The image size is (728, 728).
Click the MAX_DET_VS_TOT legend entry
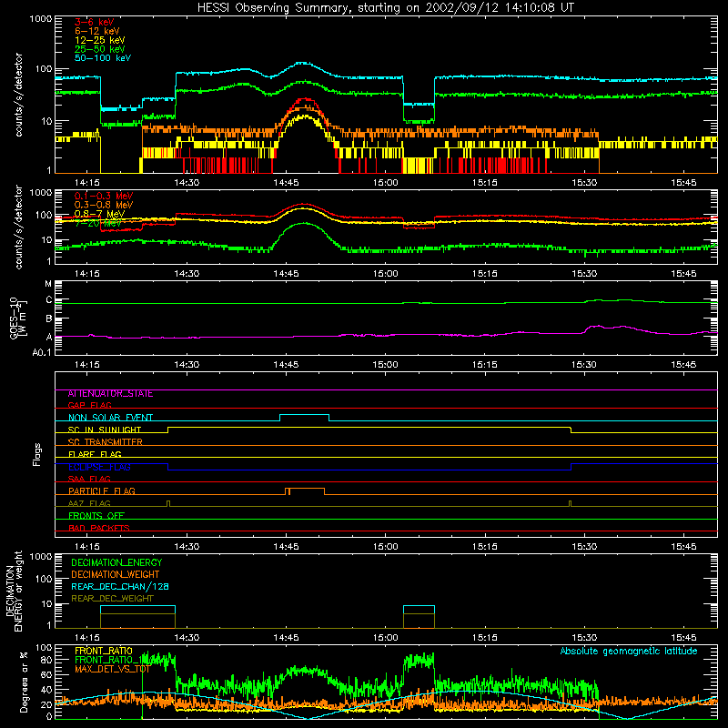pyautogui.click(x=112, y=669)
